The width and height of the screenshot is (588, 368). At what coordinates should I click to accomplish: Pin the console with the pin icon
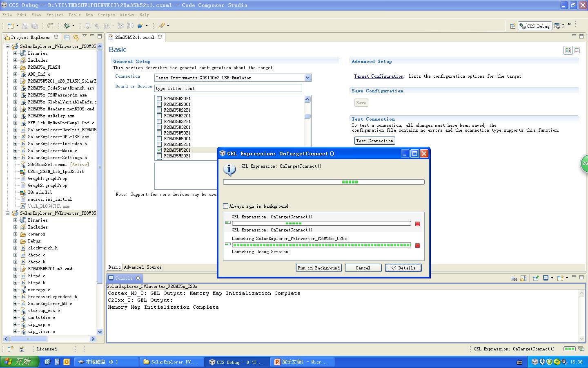pos(536,278)
